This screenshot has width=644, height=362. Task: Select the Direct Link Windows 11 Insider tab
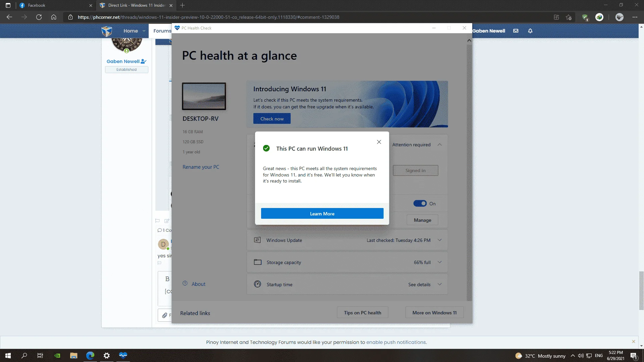coord(136,5)
